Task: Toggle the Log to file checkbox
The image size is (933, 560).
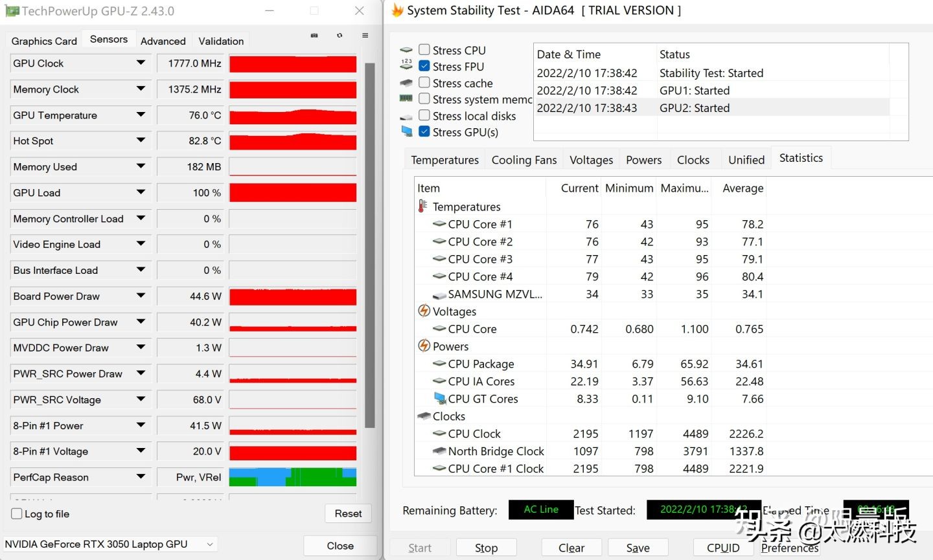Action: pyautogui.click(x=17, y=513)
